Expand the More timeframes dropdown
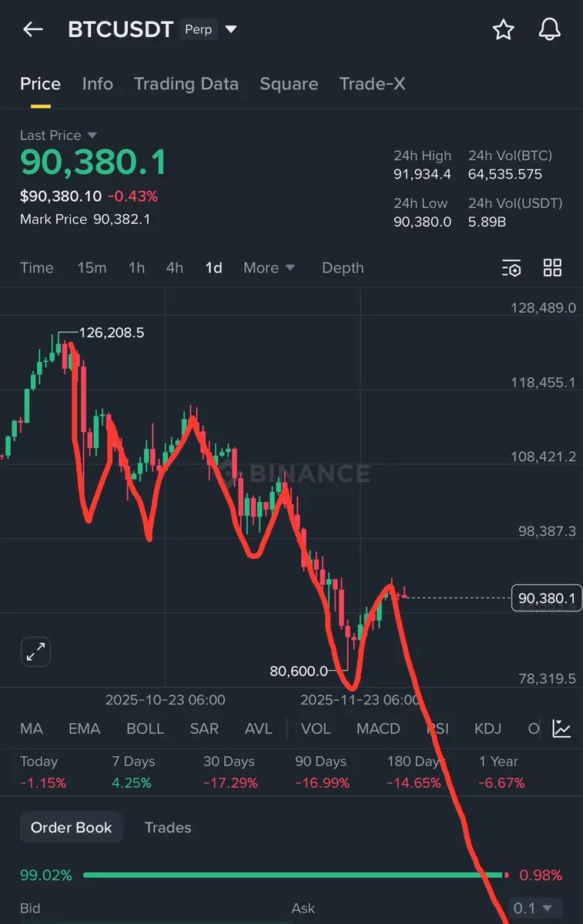 click(x=269, y=268)
